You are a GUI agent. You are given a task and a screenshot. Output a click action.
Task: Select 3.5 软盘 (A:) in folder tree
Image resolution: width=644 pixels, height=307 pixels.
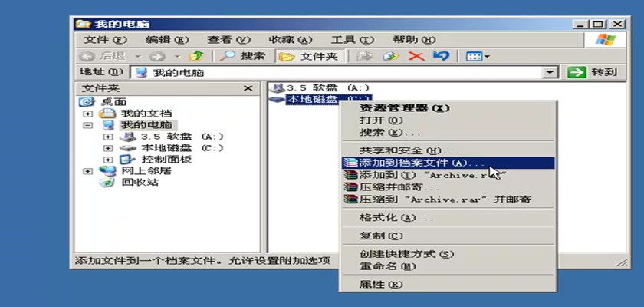click(x=182, y=137)
